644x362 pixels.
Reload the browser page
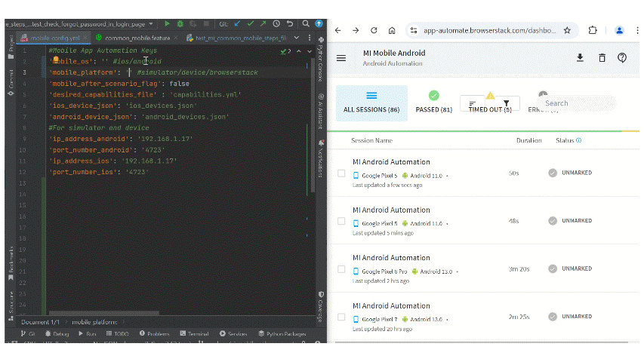pos(374,30)
